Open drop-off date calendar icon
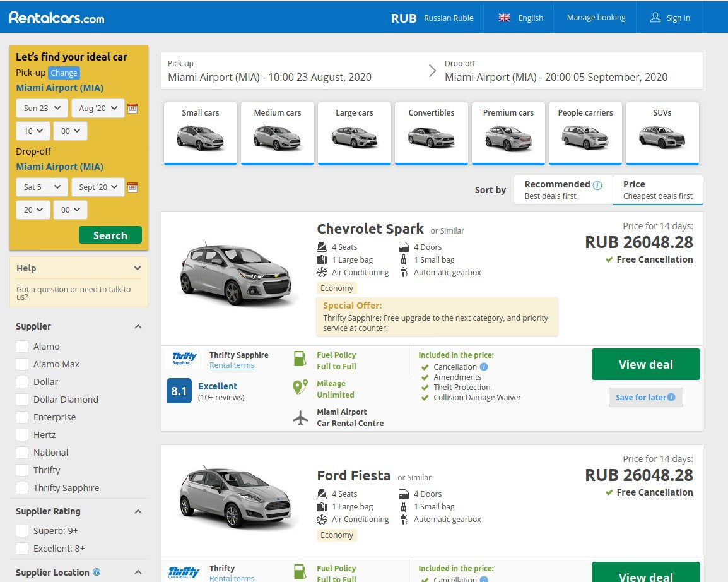728x582 pixels. pyautogui.click(x=132, y=187)
